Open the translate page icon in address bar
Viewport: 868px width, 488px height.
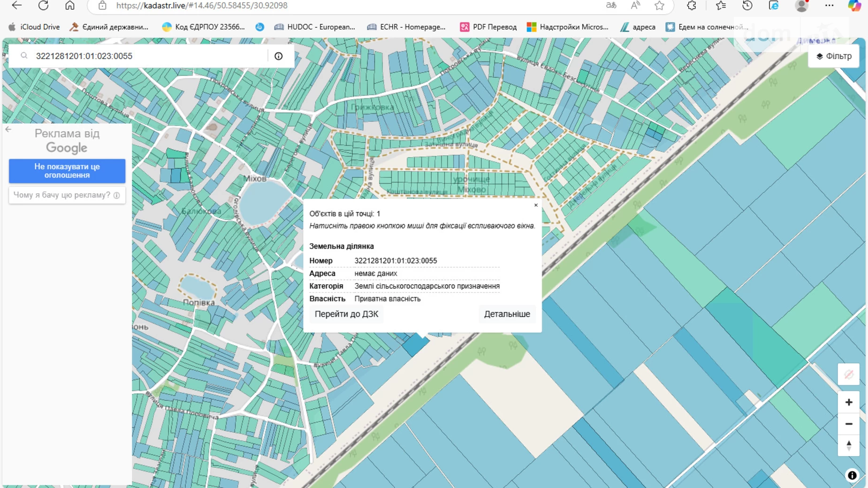coord(611,6)
